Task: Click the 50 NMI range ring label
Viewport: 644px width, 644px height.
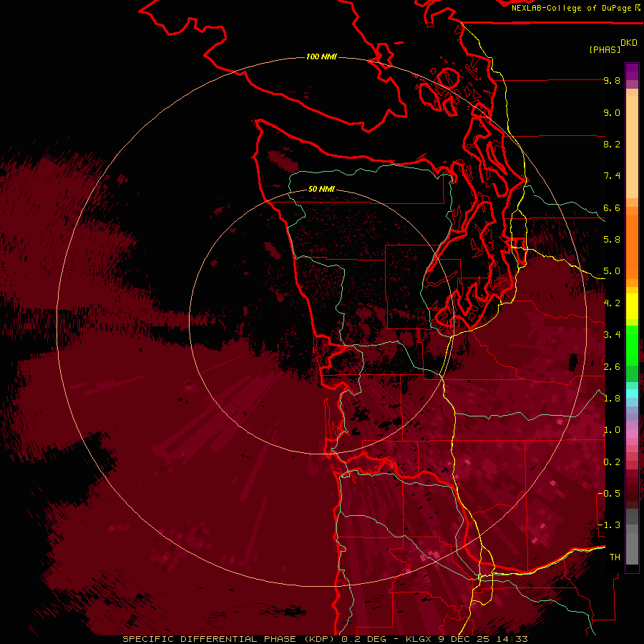Action: 321,189
